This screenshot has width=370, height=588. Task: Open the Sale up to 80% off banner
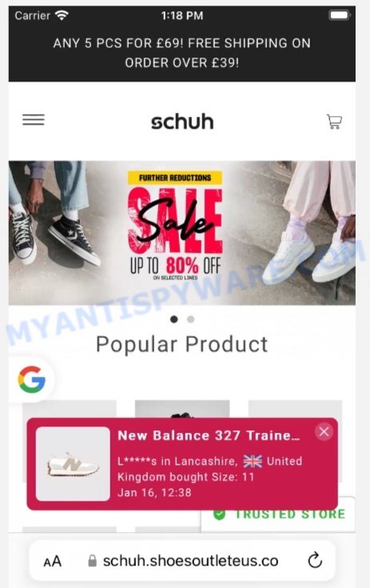tap(182, 233)
